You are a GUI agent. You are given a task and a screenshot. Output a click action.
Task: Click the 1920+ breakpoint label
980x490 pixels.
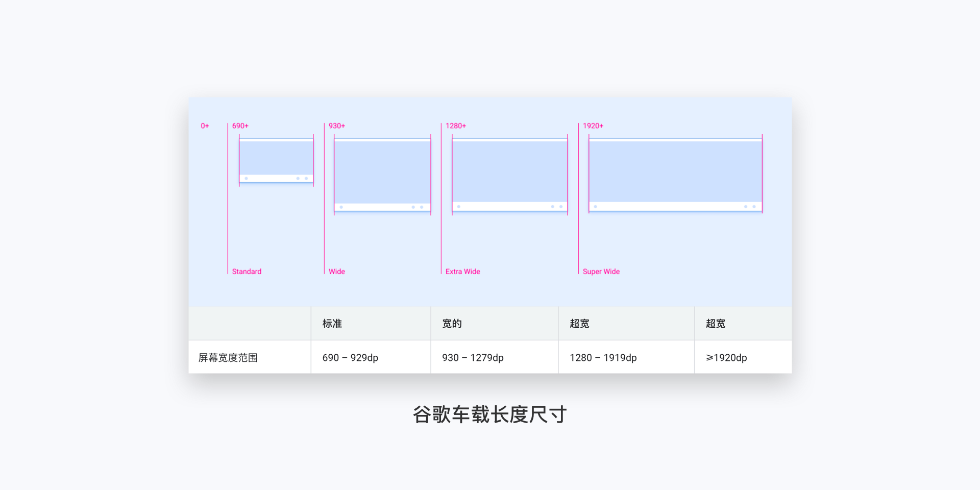click(x=593, y=126)
